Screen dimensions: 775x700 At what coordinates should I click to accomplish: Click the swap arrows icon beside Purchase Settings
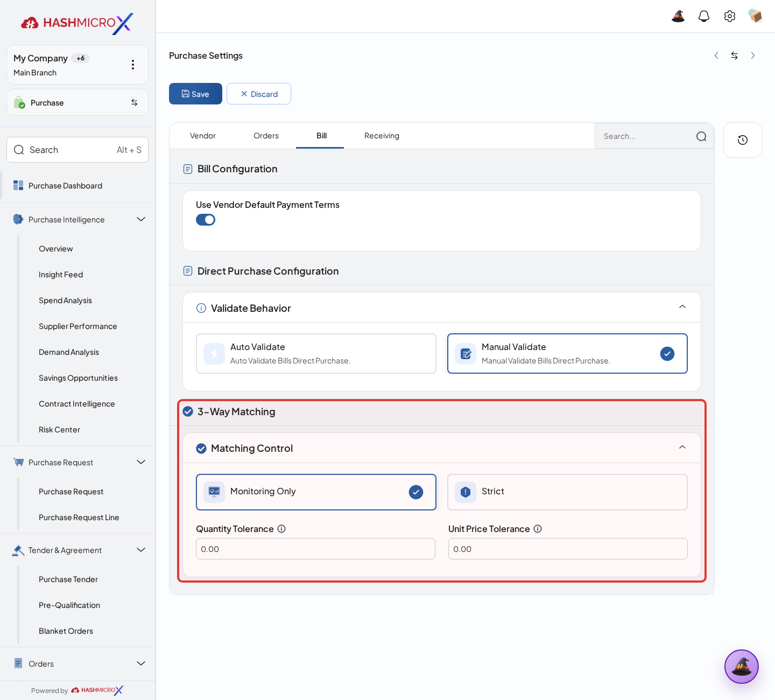point(734,55)
